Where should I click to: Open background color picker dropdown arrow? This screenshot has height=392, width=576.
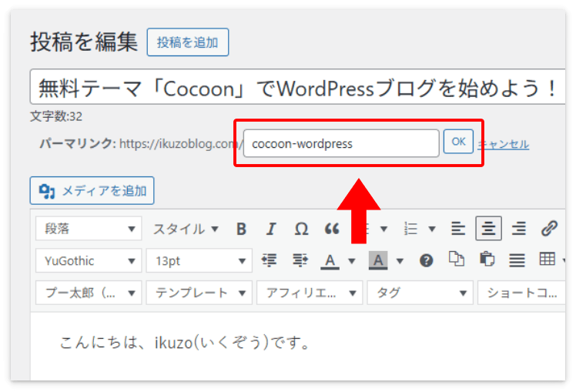tap(400, 261)
